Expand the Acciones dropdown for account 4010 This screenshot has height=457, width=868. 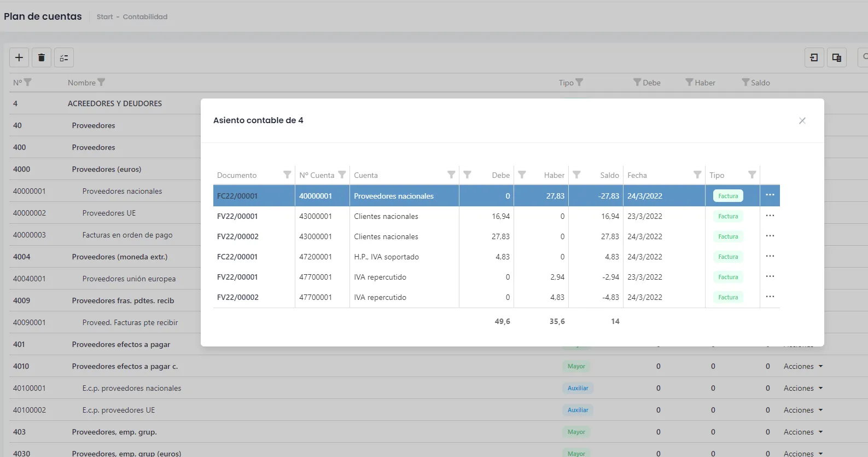pos(803,366)
